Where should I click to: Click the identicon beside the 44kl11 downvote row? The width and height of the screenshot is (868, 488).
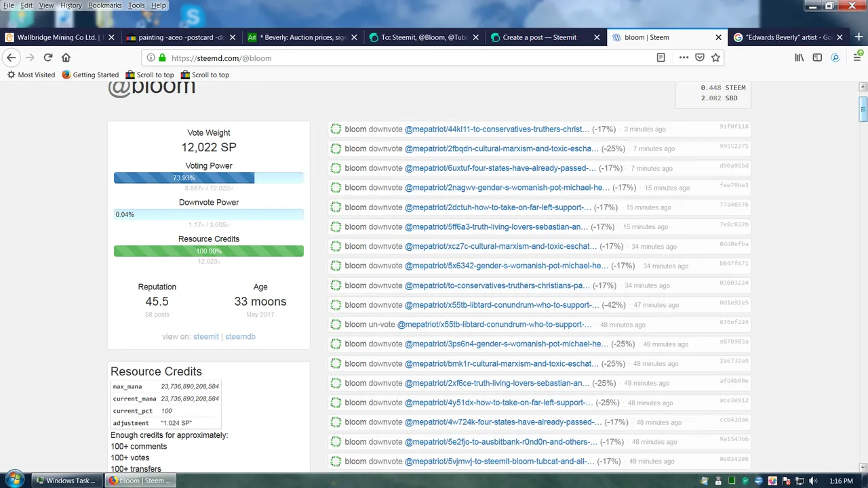click(x=336, y=129)
